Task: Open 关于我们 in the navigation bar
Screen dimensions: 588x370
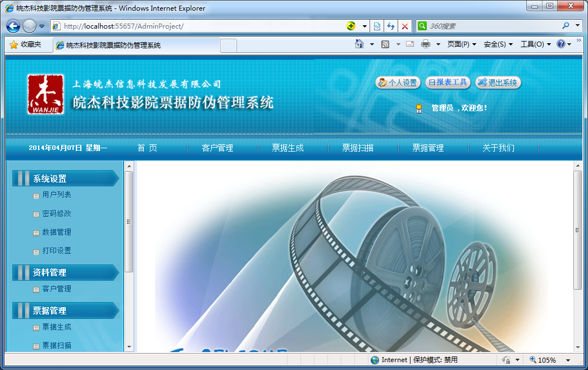Action: pos(498,148)
